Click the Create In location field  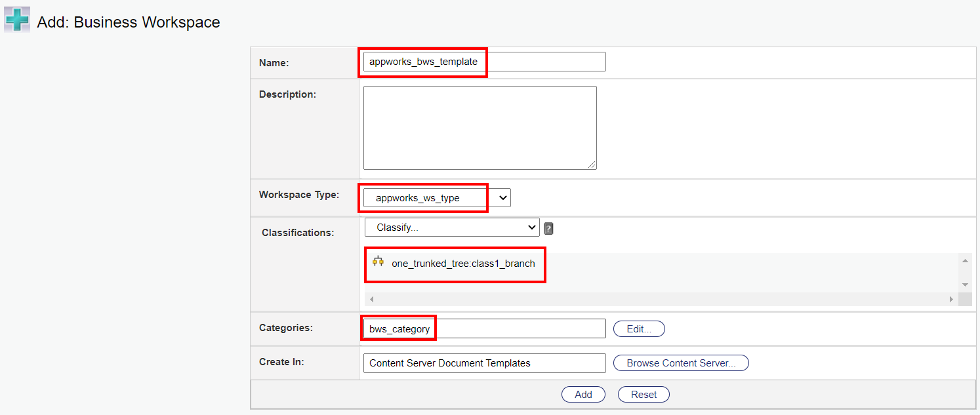[x=484, y=363]
